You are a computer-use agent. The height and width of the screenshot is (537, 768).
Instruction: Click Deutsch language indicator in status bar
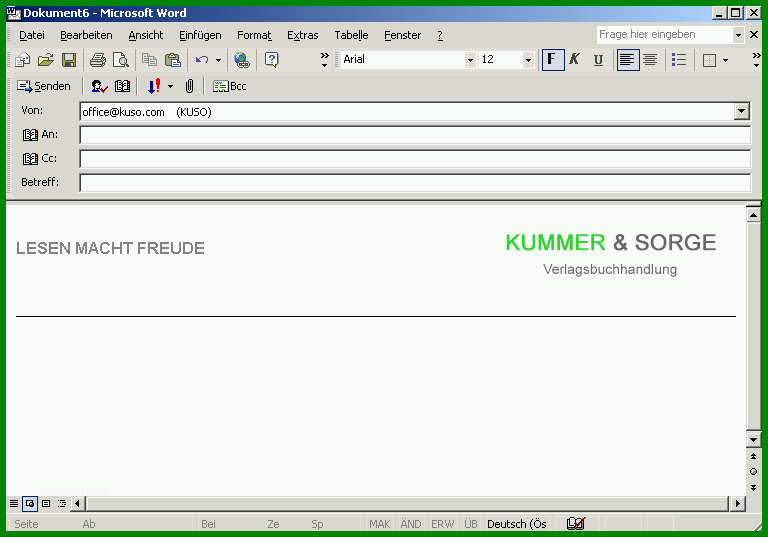click(x=517, y=524)
